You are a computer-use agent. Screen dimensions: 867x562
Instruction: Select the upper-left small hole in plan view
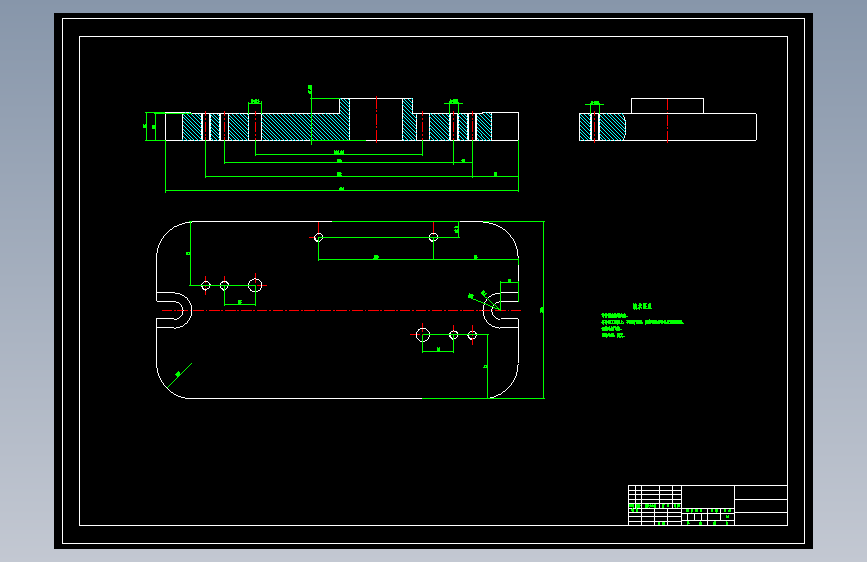[x=318, y=237]
